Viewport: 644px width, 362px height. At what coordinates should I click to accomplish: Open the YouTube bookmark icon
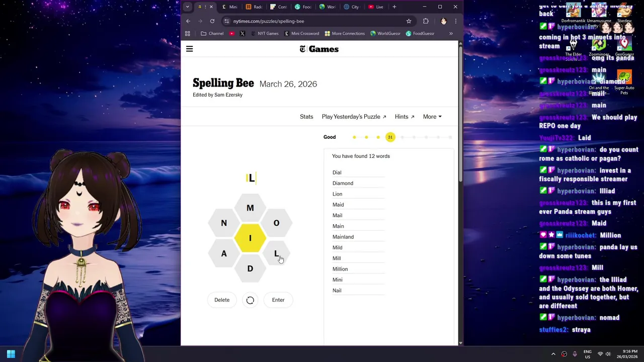[232, 34]
